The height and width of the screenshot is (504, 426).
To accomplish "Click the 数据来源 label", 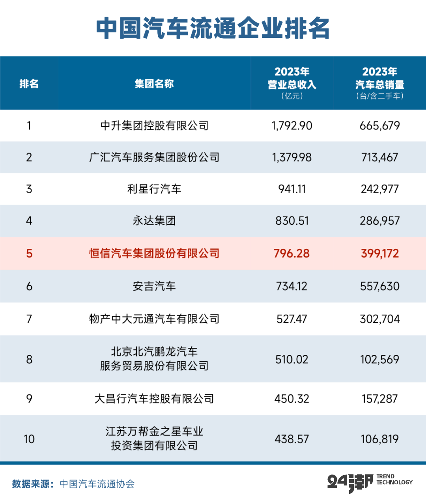I will [33, 483].
